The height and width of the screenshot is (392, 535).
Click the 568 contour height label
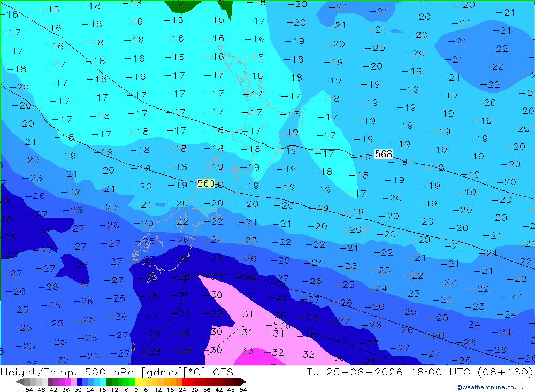[x=384, y=154]
